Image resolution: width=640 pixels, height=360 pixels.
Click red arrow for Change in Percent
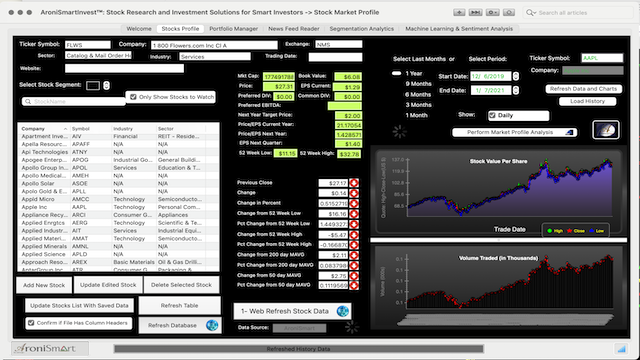354,203
